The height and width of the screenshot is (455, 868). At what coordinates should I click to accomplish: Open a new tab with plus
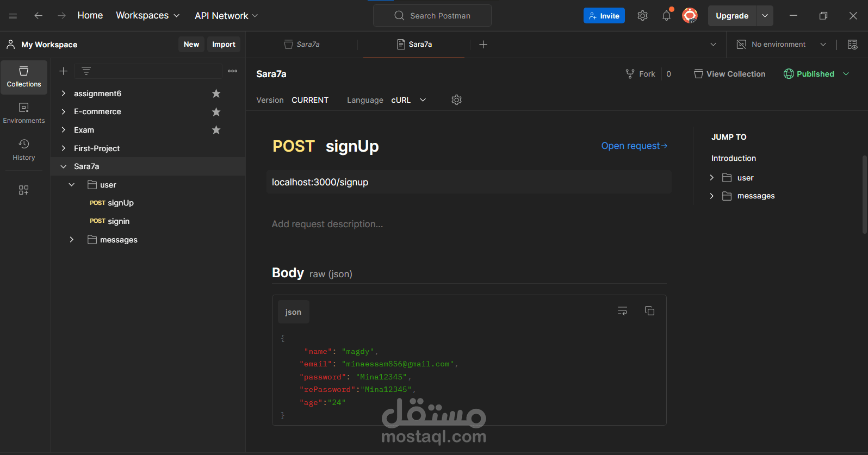click(483, 45)
